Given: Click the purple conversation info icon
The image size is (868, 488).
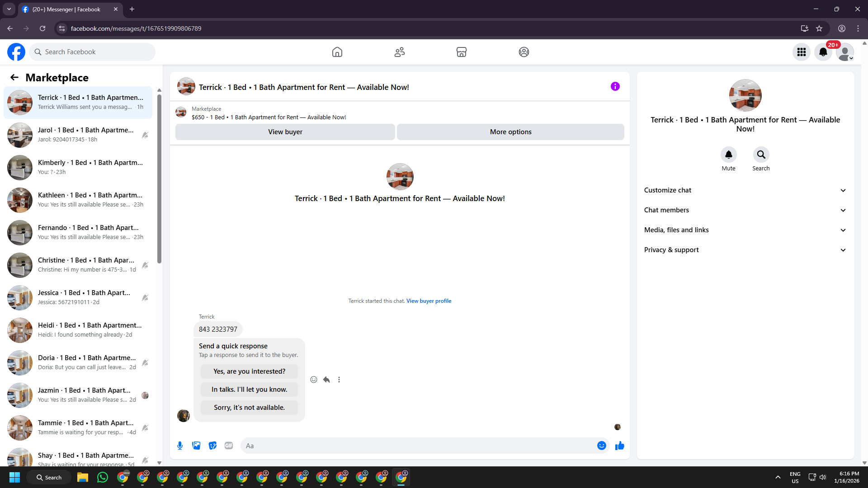Looking at the screenshot, I should click(x=615, y=86).
